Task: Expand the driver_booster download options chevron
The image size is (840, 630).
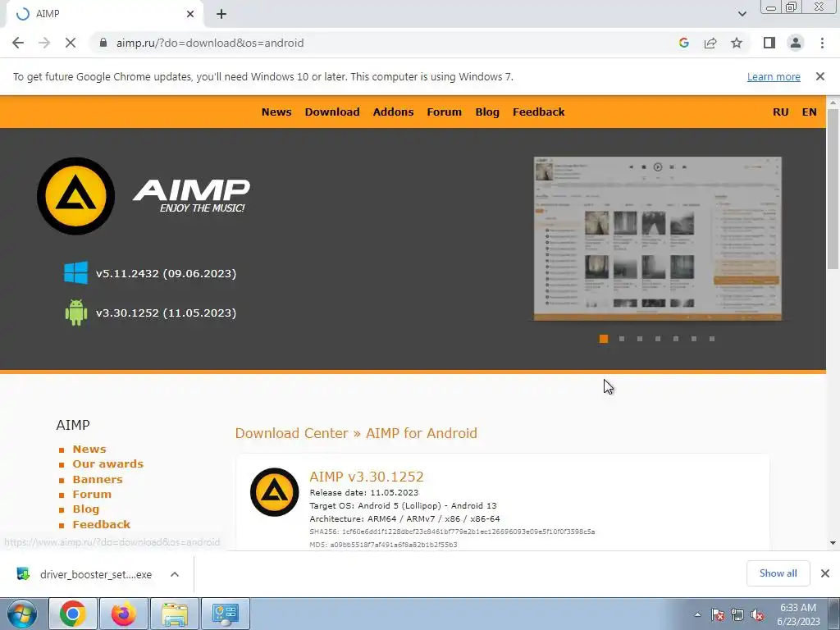Action: pos(175,574)
